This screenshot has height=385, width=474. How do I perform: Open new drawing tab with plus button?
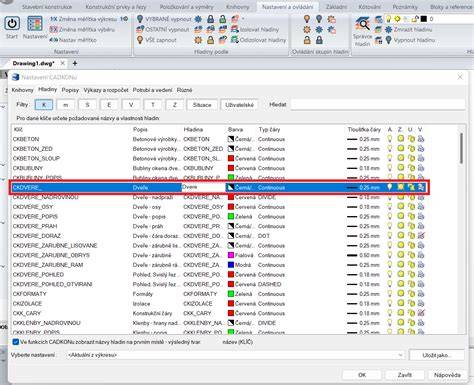tap(75, 63)
